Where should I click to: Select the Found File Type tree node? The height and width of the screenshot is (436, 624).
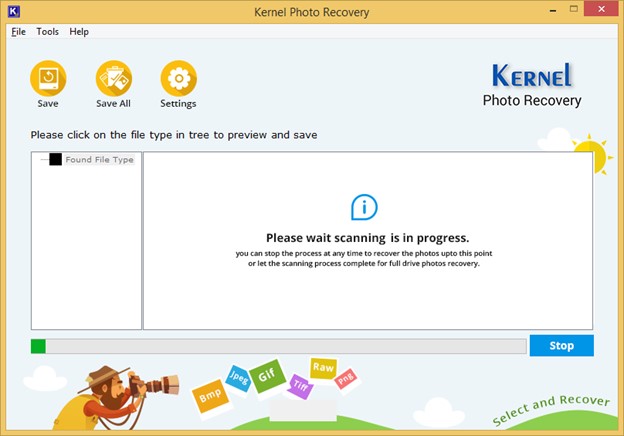pos(99,160)
